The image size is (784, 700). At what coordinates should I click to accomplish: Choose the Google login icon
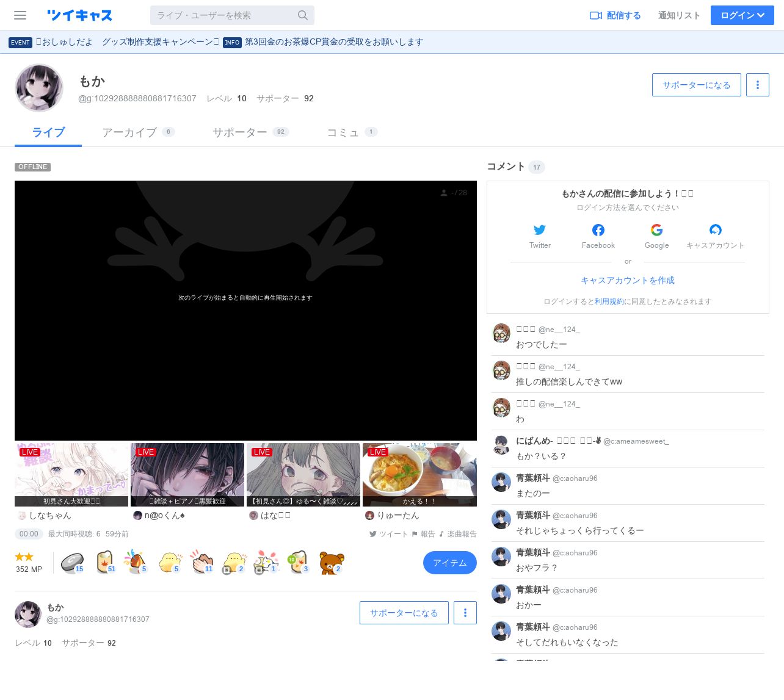click(656, 230)
